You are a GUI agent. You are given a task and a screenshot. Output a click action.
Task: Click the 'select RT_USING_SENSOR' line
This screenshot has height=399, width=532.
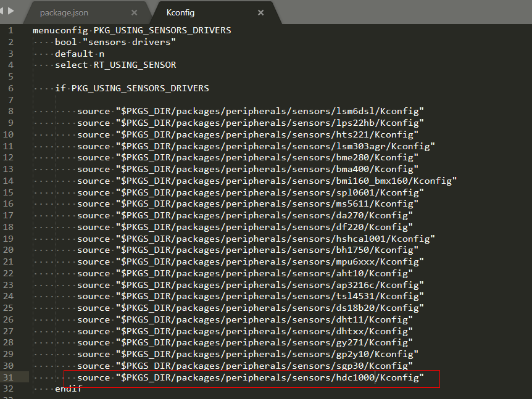(x=115, y=65)
